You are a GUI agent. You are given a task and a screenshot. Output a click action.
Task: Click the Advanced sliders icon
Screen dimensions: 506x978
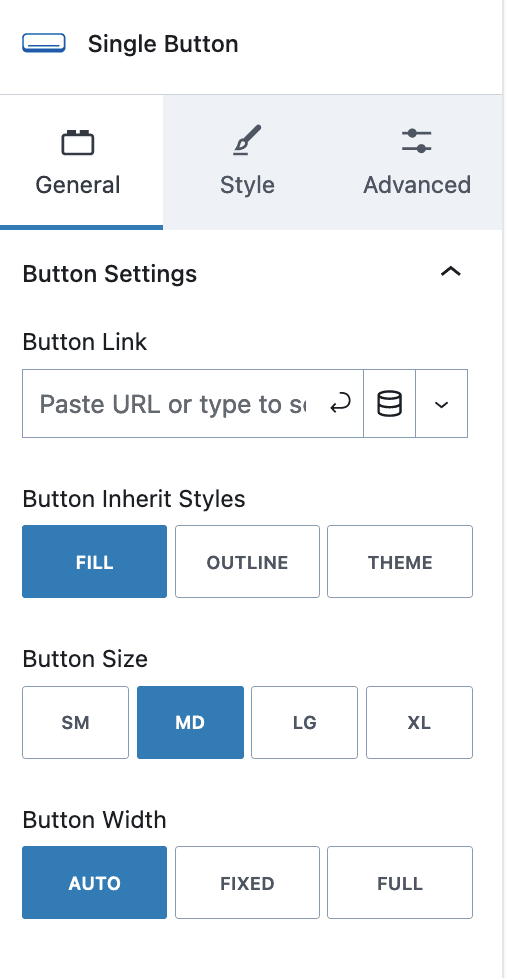pyautogui.click(x=417, y=140)
